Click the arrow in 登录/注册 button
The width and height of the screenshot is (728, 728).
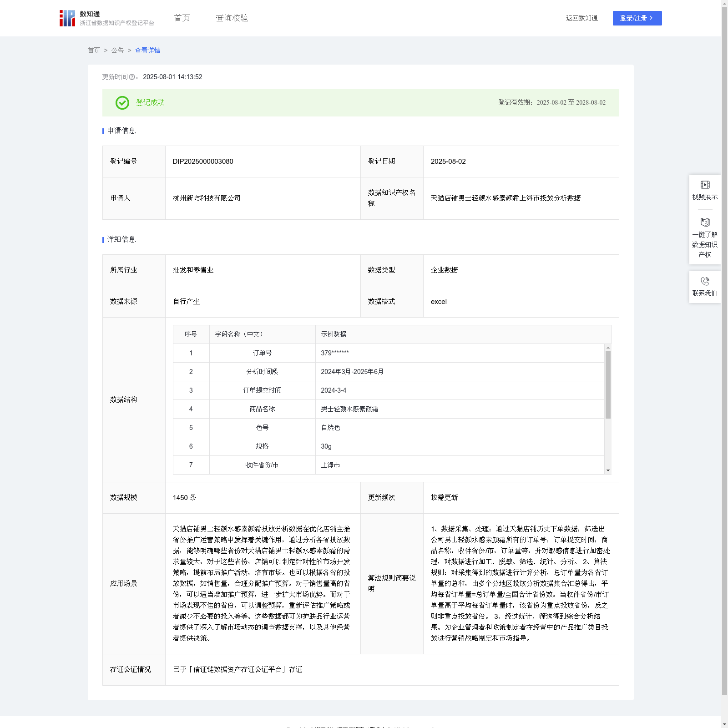651,18
